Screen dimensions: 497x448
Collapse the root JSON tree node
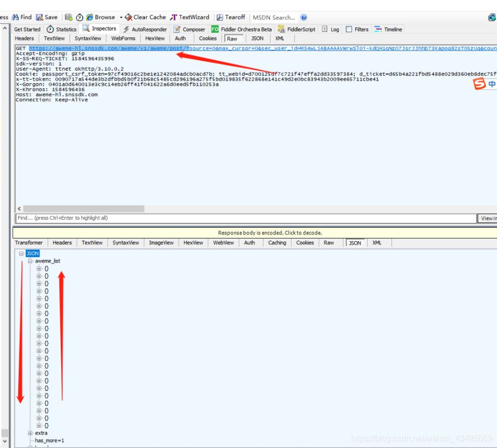coord(21,254)
